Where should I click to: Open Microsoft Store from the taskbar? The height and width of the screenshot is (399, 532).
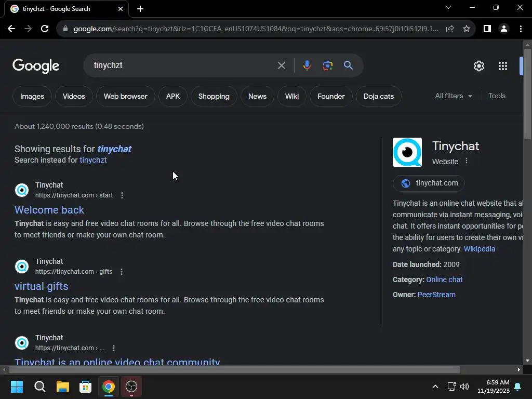pyautogui.click(x=86, y=387)
